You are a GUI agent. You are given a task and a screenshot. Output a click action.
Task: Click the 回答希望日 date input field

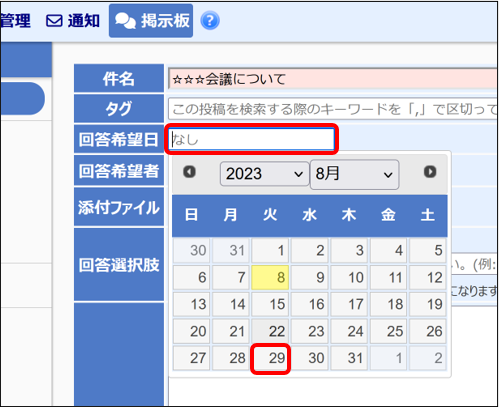pos(252,139)
